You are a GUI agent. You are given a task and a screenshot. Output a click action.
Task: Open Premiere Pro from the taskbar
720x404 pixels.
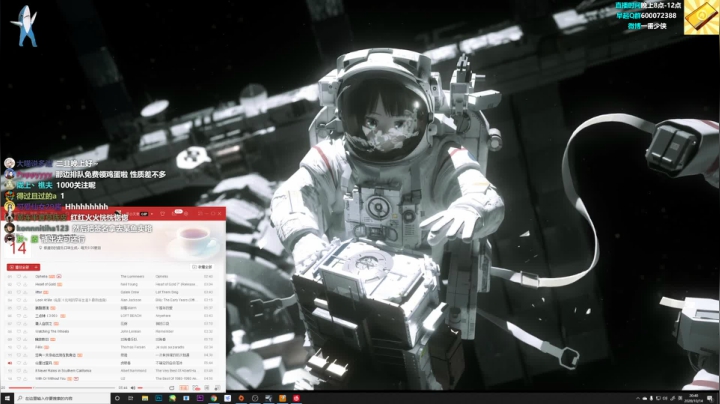coord(200,398)
